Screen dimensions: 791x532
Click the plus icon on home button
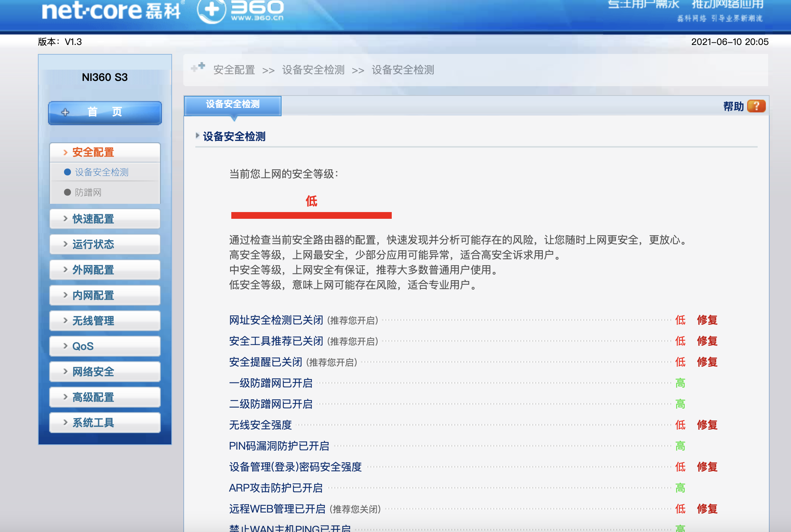point(65,112)
